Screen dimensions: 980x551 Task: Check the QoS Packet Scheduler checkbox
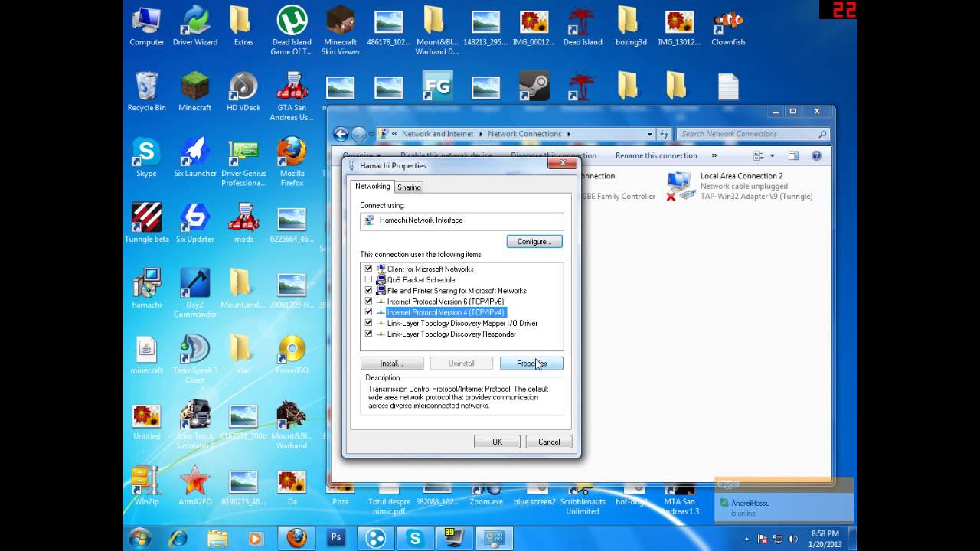coord(368,279)
